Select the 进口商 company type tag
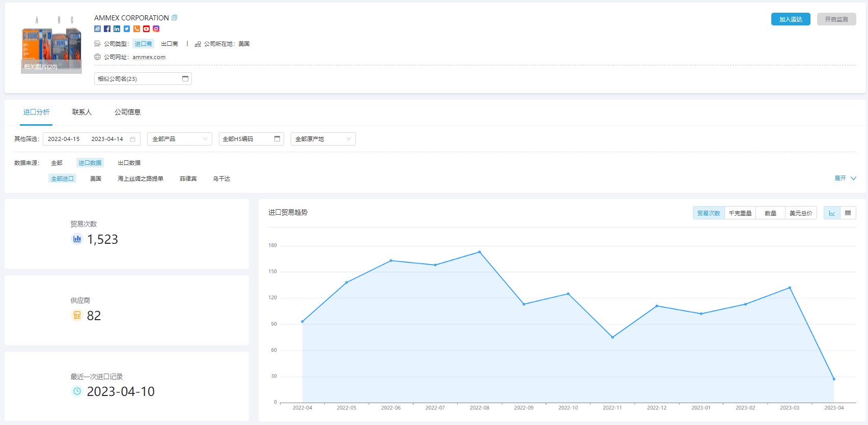Image resolution: width=868 pixels, height=425 pixels. (x=143, y=44)
